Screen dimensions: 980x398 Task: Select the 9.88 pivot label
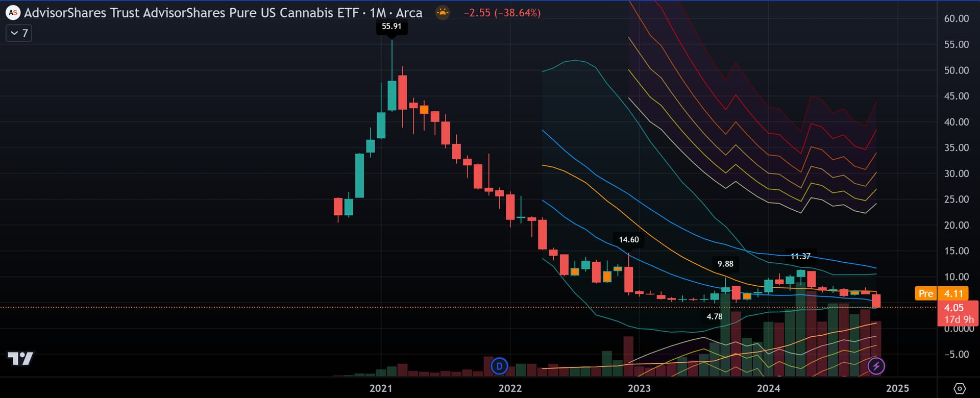[x=725, y=264]
